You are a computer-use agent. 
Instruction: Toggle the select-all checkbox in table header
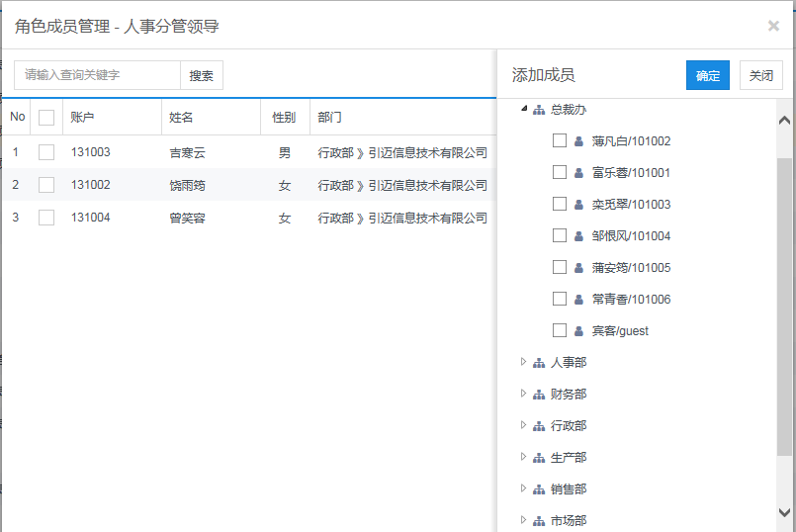(46, 118)
